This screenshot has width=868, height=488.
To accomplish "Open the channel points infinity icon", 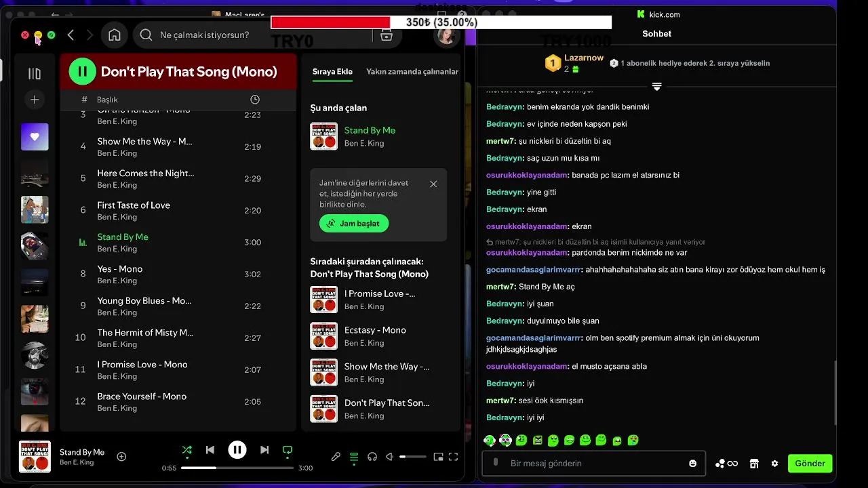I will click(x=726, y=464).
